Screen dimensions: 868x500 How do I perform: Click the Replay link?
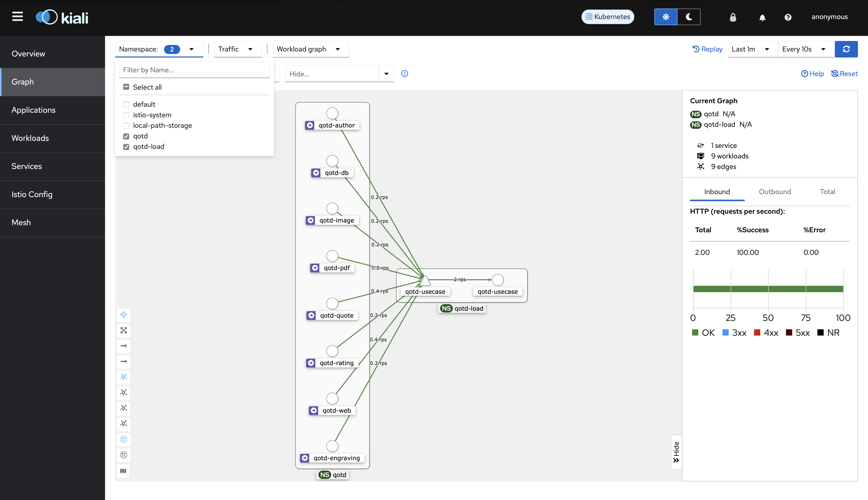click(x=707, y=49)
